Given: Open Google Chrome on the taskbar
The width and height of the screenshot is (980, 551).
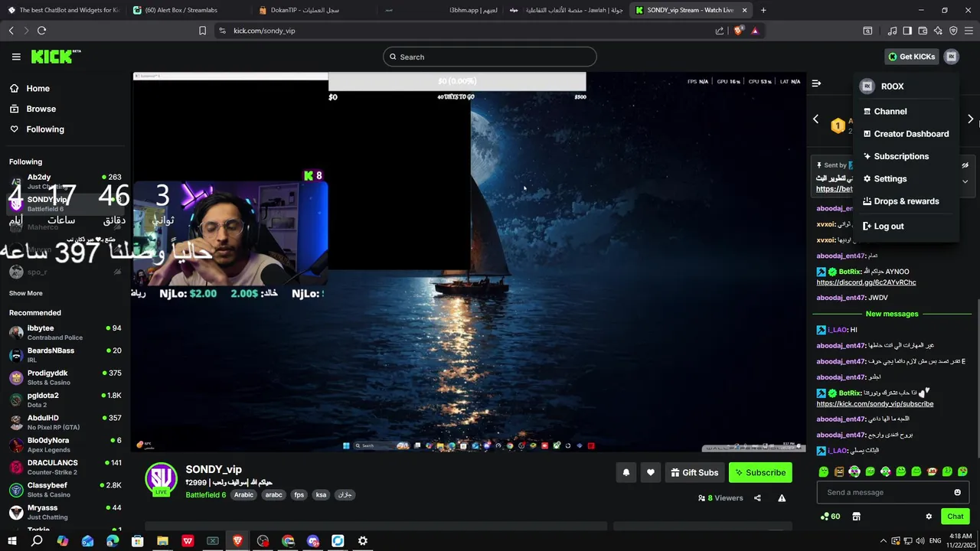Looking at the screenshot, I should pyautogui.click(x=288, y=541).
